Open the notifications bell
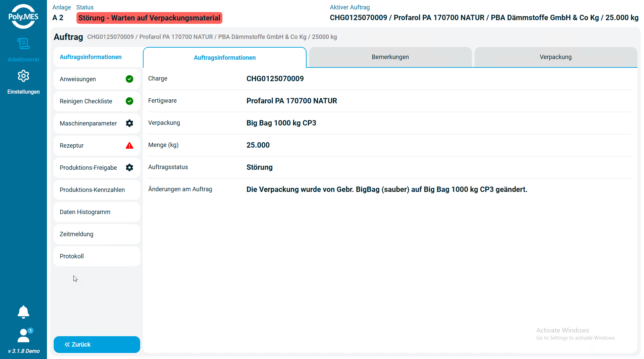 (23, 312)
